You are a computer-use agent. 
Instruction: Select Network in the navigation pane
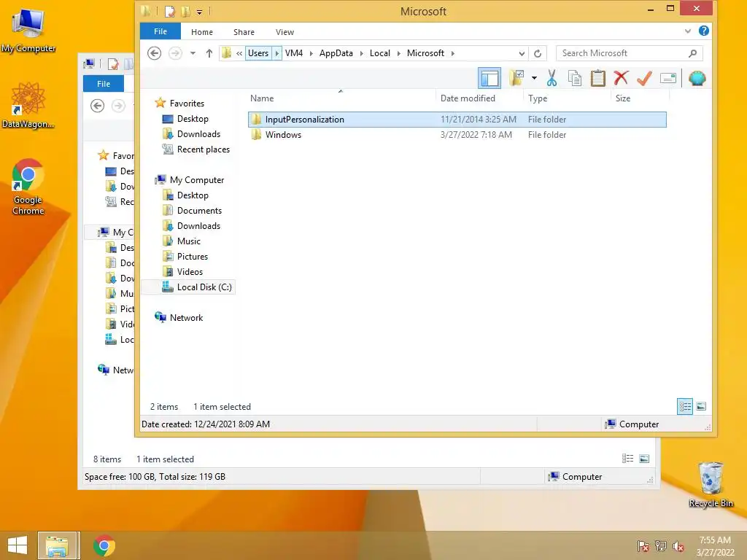186,318
